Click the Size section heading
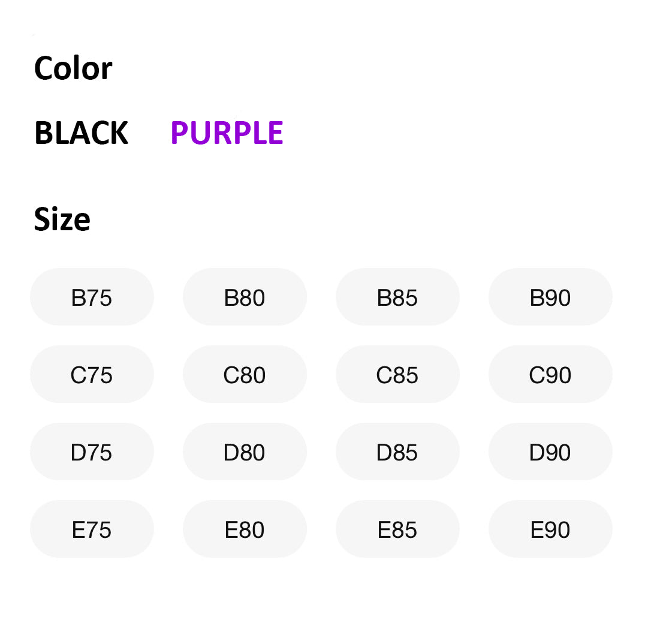Viewport: 651px width, 644px height. [62, 219]
